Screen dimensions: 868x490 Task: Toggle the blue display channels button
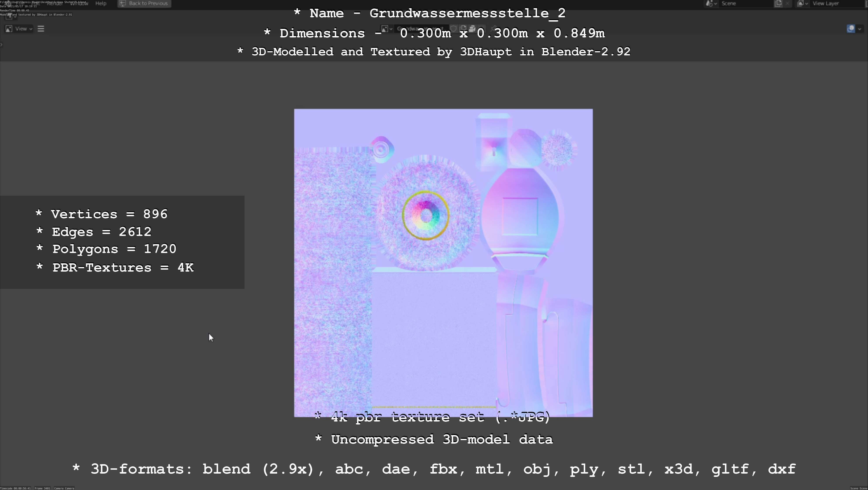(x=851, y=29)
